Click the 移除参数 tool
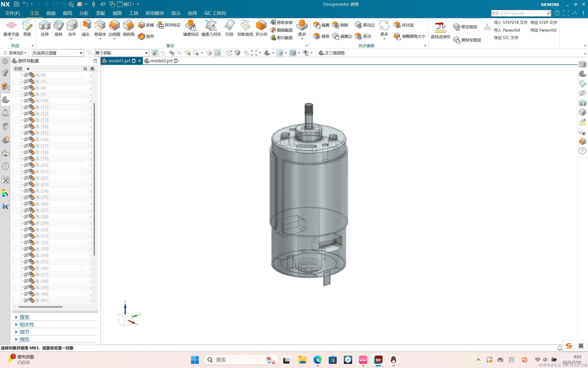 [282, 22]
